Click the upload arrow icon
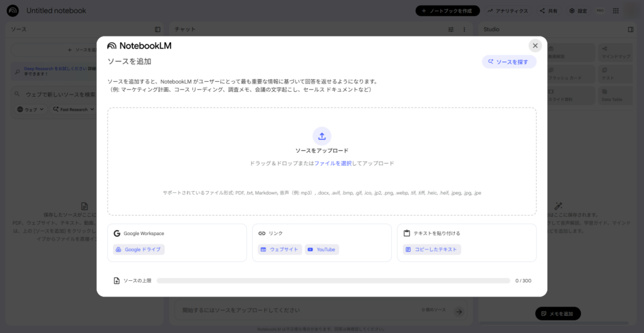 coord(322,136)
